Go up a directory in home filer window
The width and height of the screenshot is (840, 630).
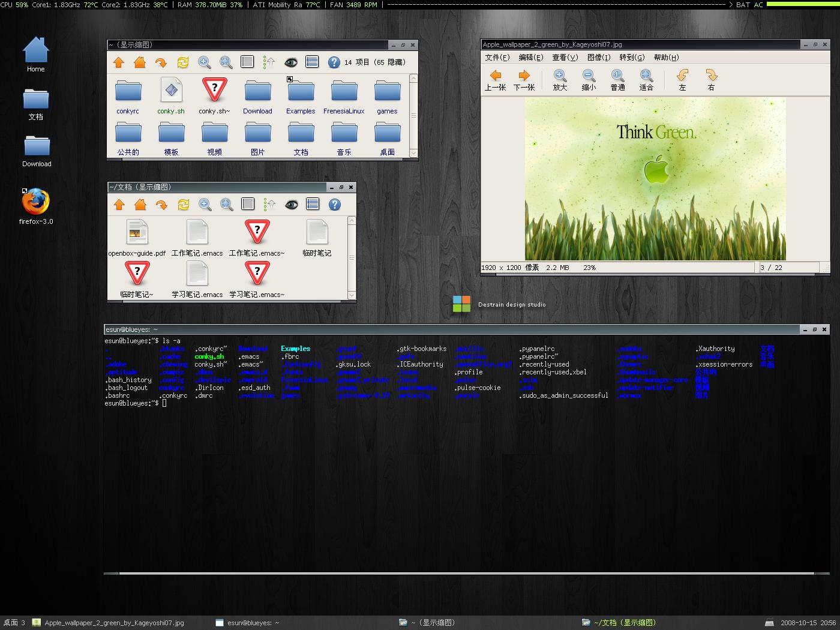(119, 62)
